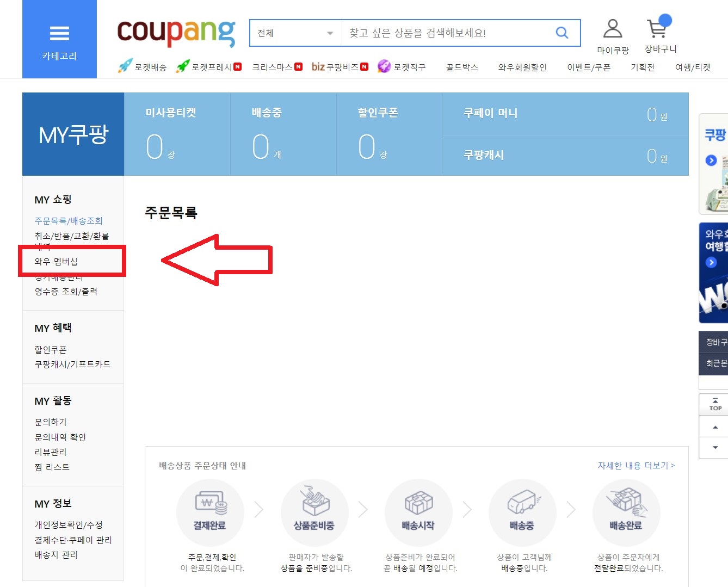Open 문의내역 확인 link
Screen dimensions: 728x587
60,437
